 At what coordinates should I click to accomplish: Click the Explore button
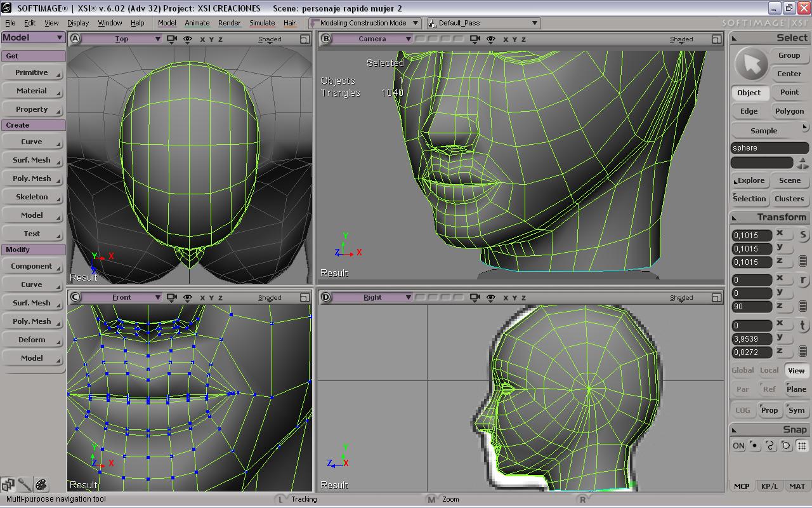pos(750,180)
